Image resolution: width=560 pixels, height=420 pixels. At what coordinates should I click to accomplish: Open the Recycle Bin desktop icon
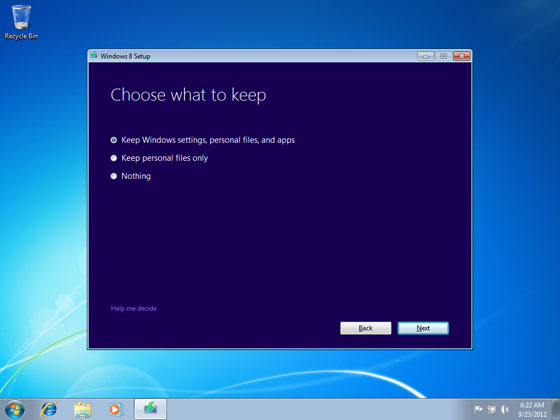(21, 22)
